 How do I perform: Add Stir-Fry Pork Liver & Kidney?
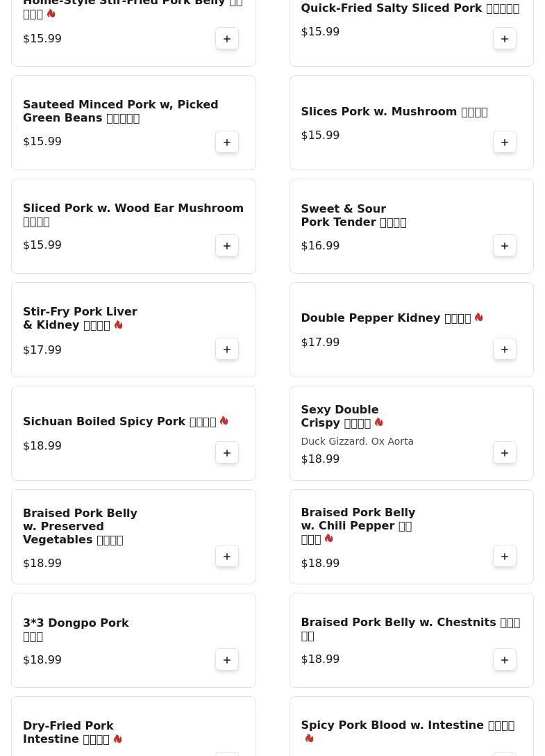[x=227, y=350]
